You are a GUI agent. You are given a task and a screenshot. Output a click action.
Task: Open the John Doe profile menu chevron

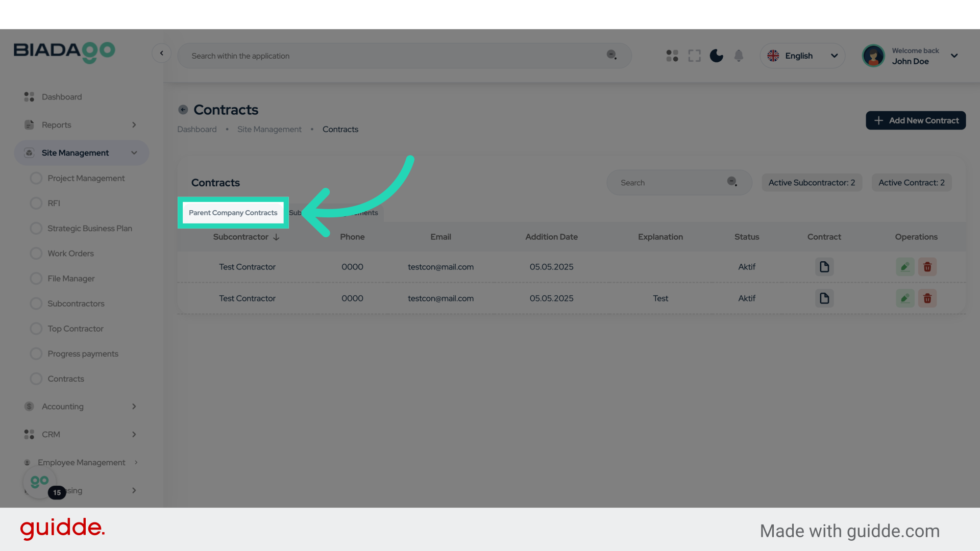[954, 56]
